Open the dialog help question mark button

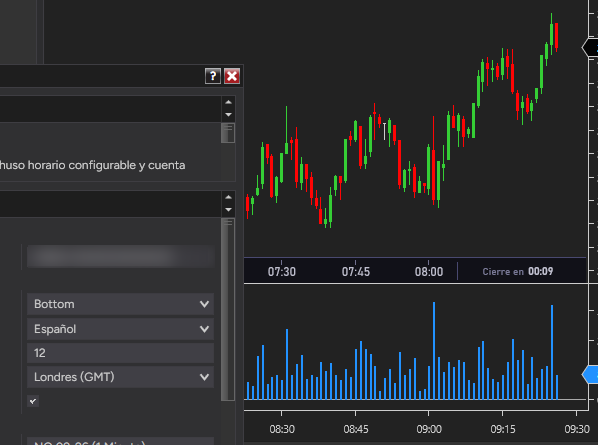pyautogui.click(x=213, y=76)
